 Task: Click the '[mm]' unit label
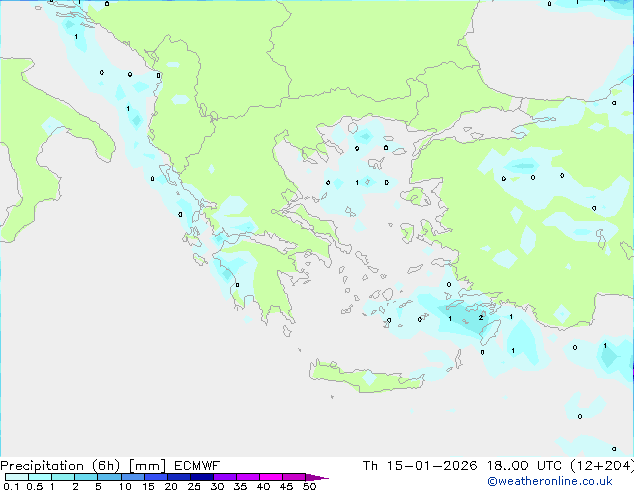click(147, 466)
